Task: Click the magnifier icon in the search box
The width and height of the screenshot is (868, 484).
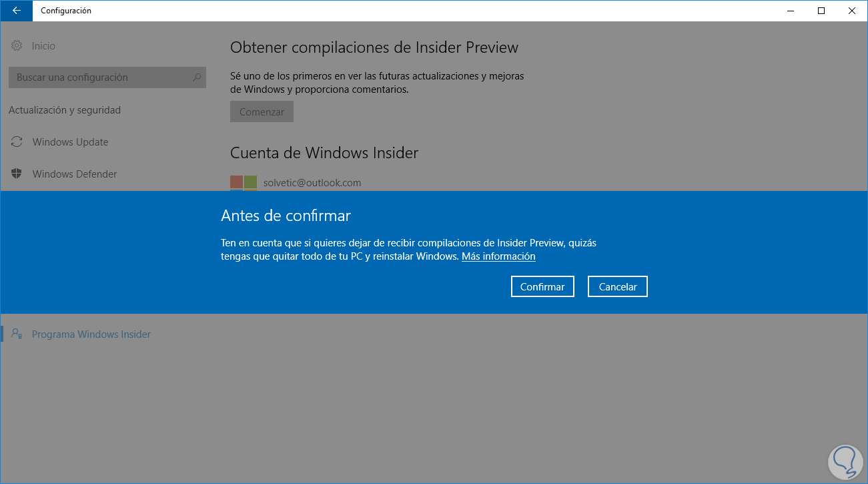Action: pyautogui.click(x=197, y=77)
